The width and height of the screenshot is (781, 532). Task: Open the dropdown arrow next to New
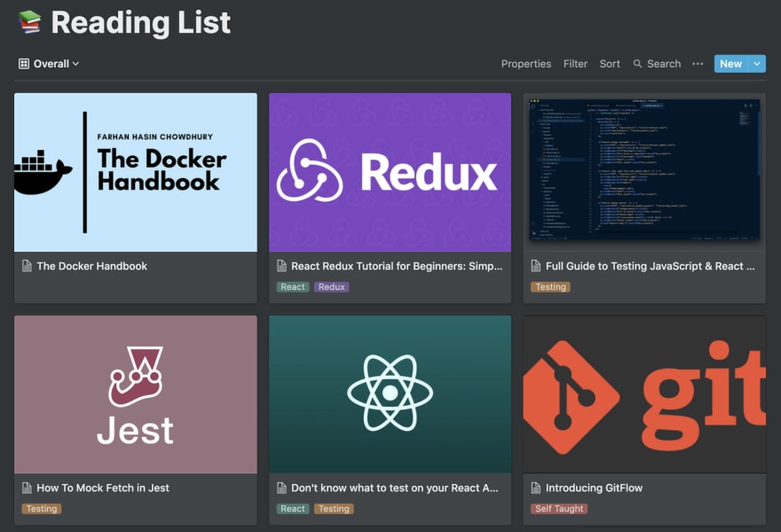(757, 64)
